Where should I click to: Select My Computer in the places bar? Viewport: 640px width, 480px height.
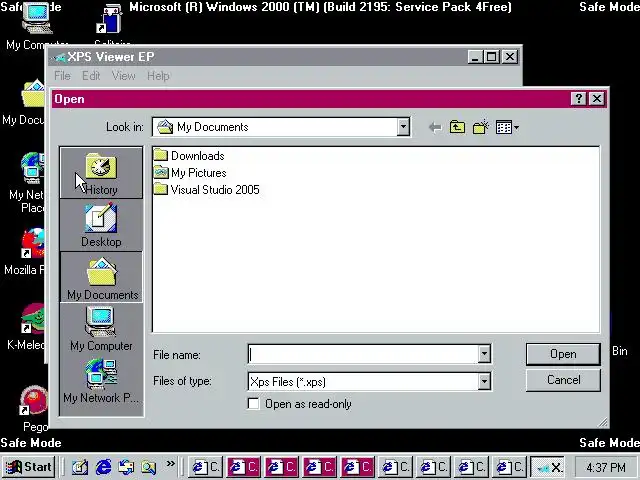click(101, 329)
